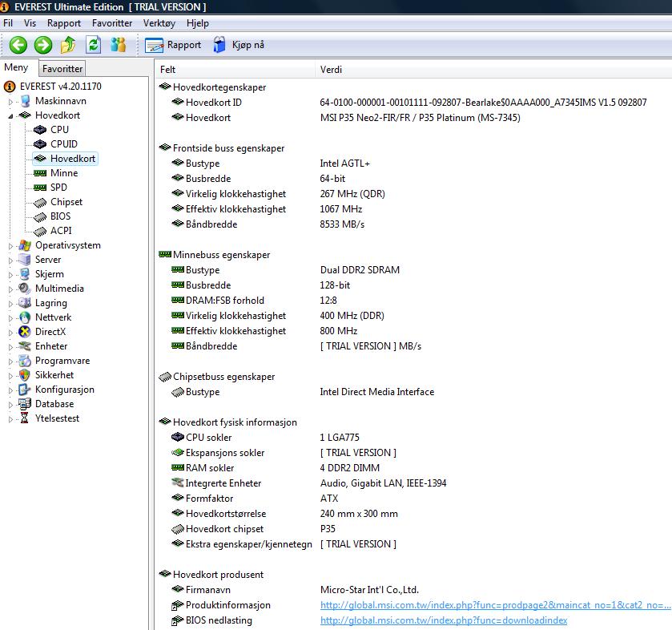The image size is (672, 630).
Task: Open the Rapport toolbar button
Action: (x=173, y=45)
